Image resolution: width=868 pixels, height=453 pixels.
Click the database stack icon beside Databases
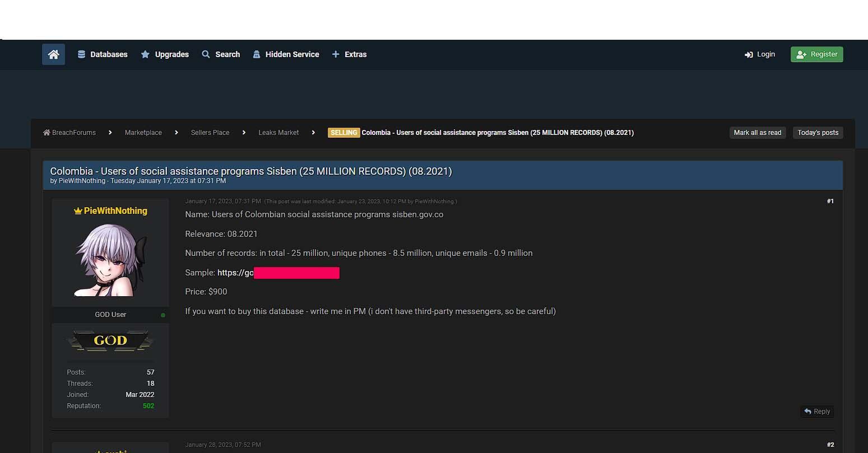click(x=82, y=54)
